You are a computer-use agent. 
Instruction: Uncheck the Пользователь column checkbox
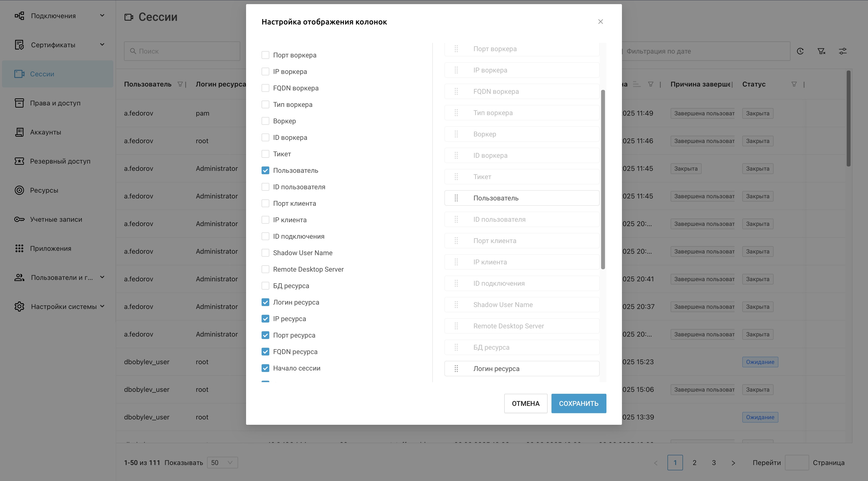[265, 171]
